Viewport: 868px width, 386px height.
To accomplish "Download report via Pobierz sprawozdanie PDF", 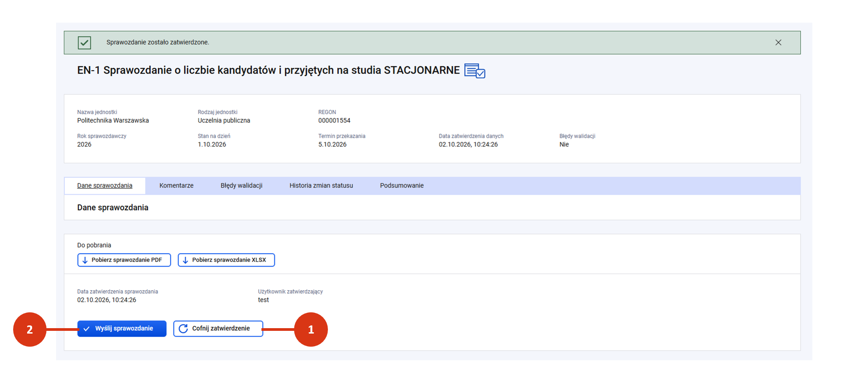I will pos(124,260).
